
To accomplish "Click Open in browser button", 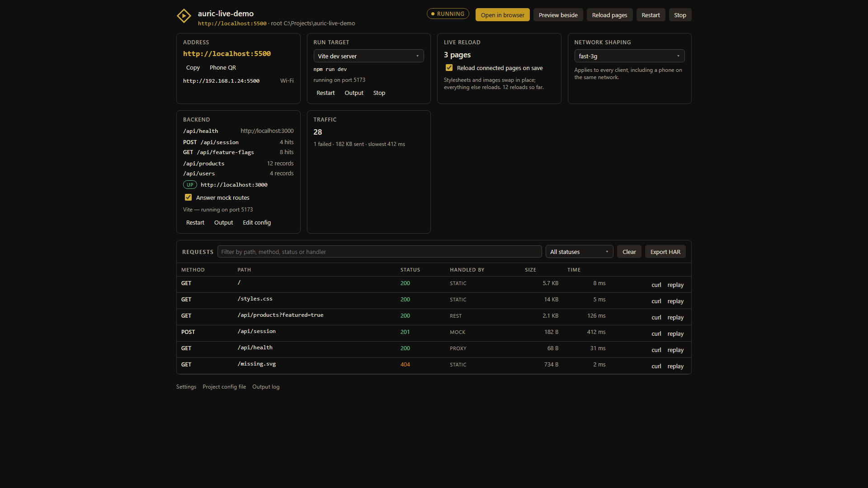I will pyautogui.click(x=502, y=15).
